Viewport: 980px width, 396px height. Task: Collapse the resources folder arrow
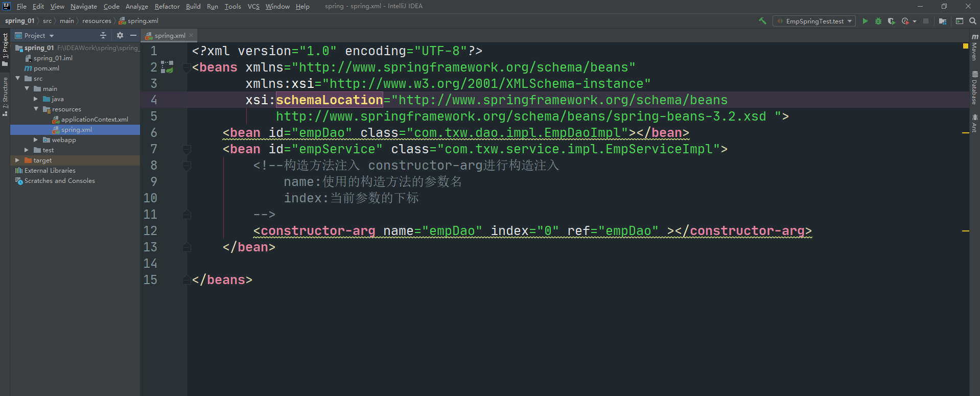36,109
